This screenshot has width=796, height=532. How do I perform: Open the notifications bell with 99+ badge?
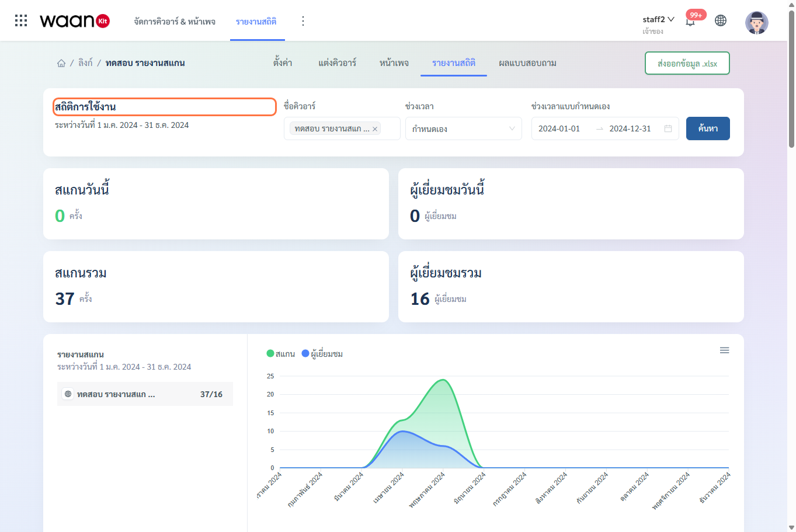(690, 21)
